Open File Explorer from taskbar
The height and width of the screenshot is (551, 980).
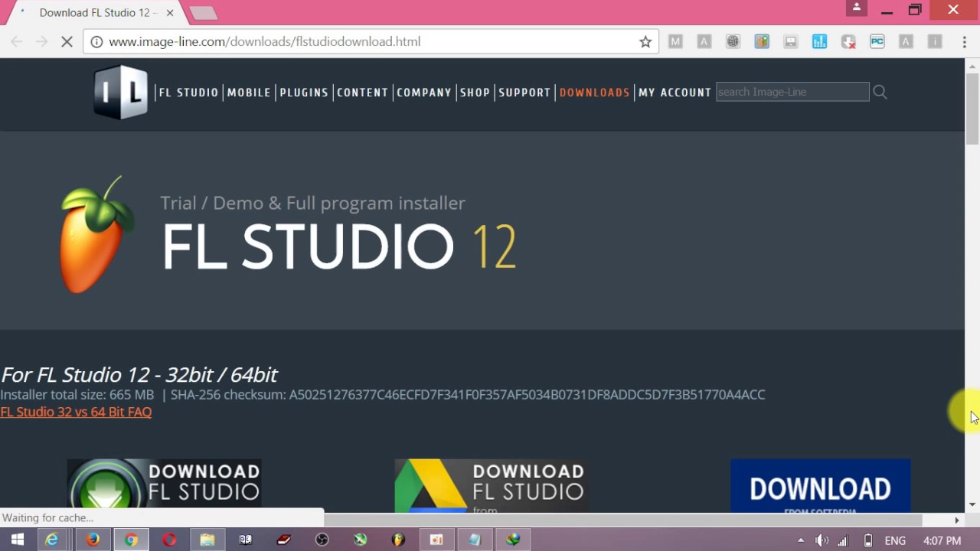pos(207,540)
